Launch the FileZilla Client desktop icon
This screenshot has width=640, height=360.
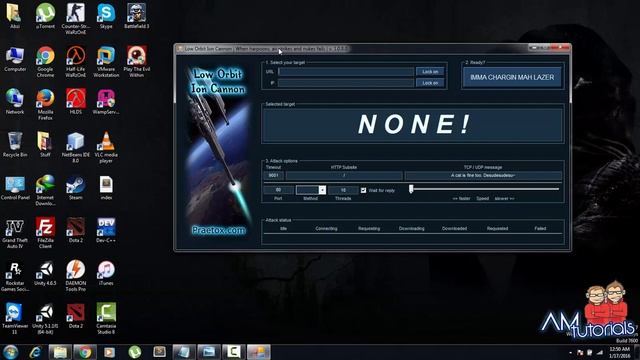tap(45, 233)
